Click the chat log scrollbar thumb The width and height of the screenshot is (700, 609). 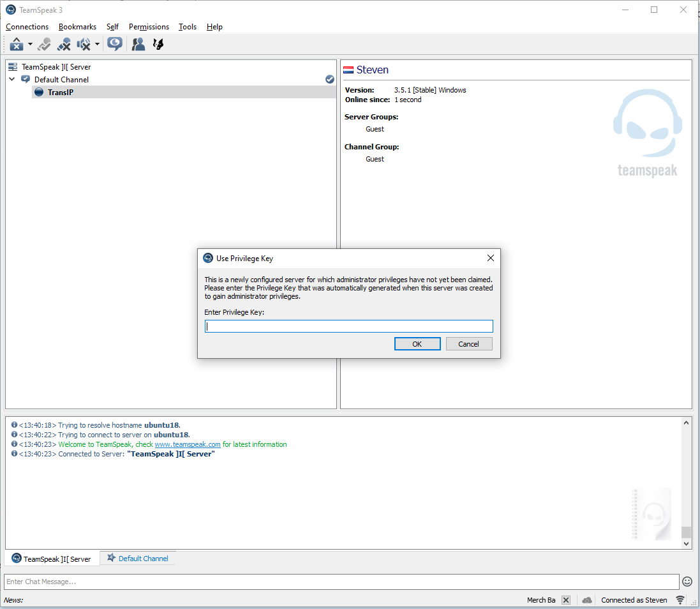(686, 532)
